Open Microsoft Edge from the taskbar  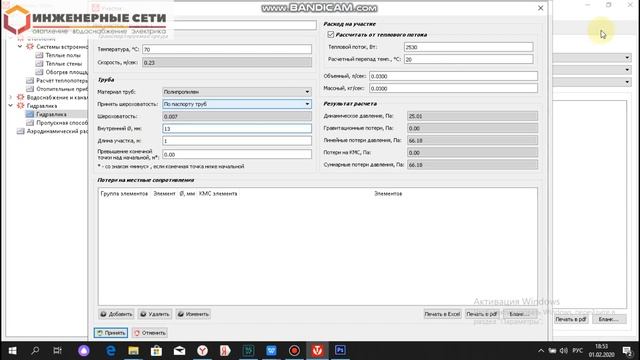click(111, 350)
